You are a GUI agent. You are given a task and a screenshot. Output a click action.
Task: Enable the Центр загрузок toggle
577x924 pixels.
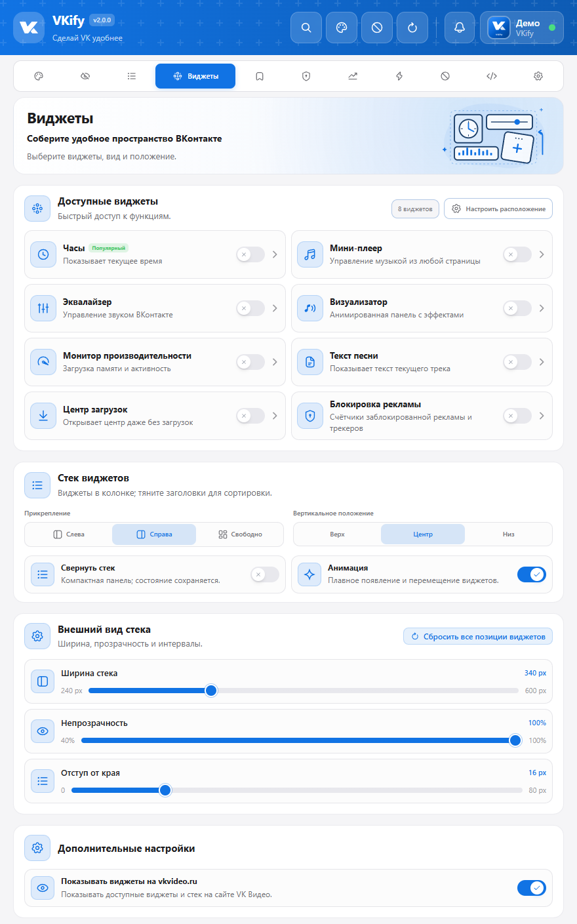click(x=250, y=416)
